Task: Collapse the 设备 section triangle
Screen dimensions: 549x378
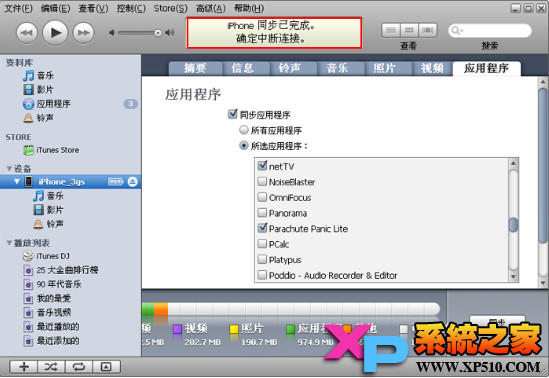Action: pyautogui.click(x=9, y=169)
